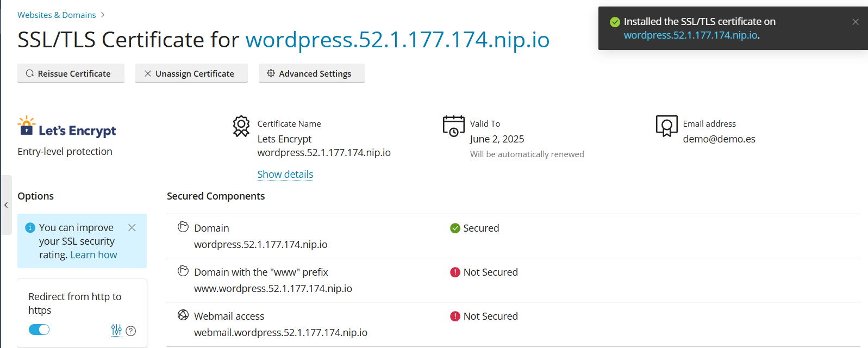Open Advanced Settings
This screenshot has width=868, height=348.
[311, 73]
